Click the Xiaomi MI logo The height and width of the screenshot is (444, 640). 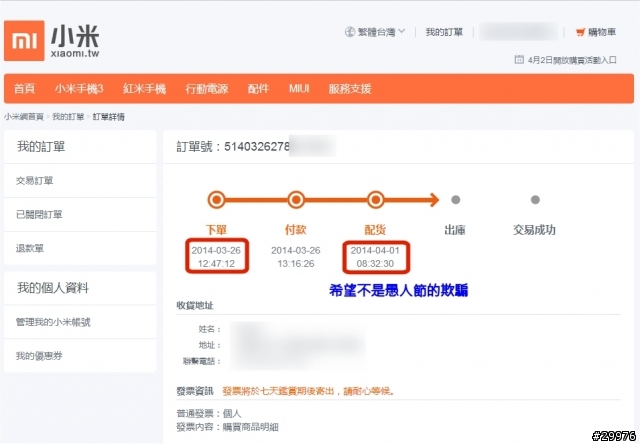pyautogui.click(x=24, y=40)
